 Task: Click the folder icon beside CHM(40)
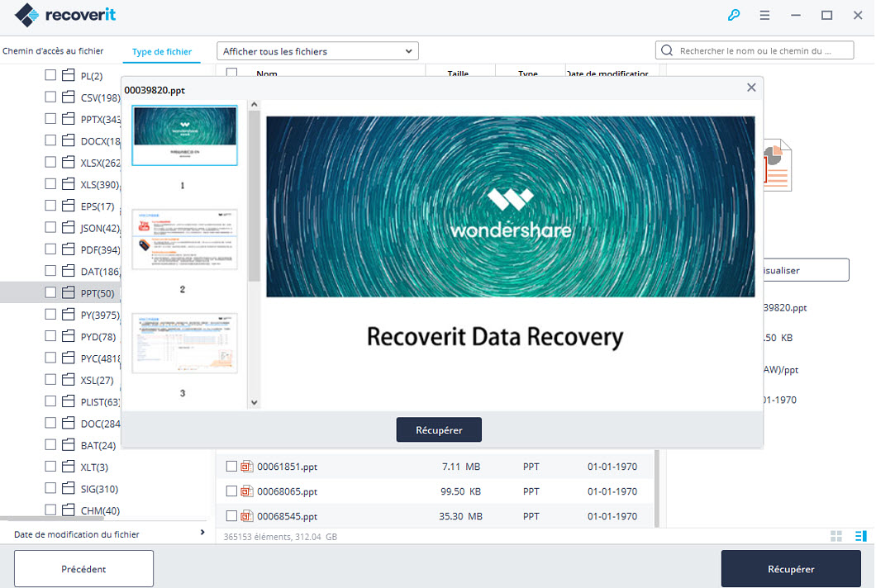tap(68, 510)
